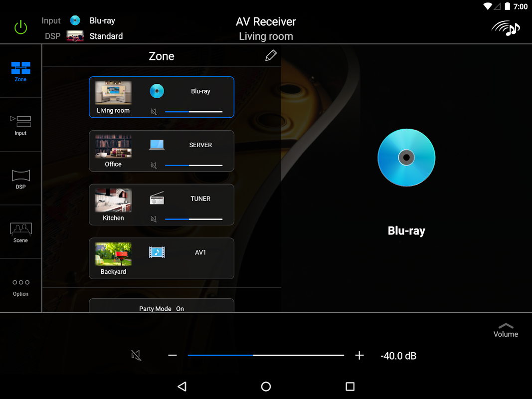
Task: Tap the Android recent apps button
Action: (x=350, y=387)
